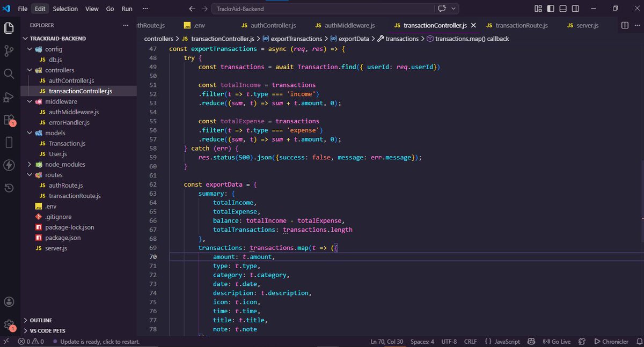644x347 pixels.
Task: Change the UTF-8 file encoding
Action: coord(449,342)
